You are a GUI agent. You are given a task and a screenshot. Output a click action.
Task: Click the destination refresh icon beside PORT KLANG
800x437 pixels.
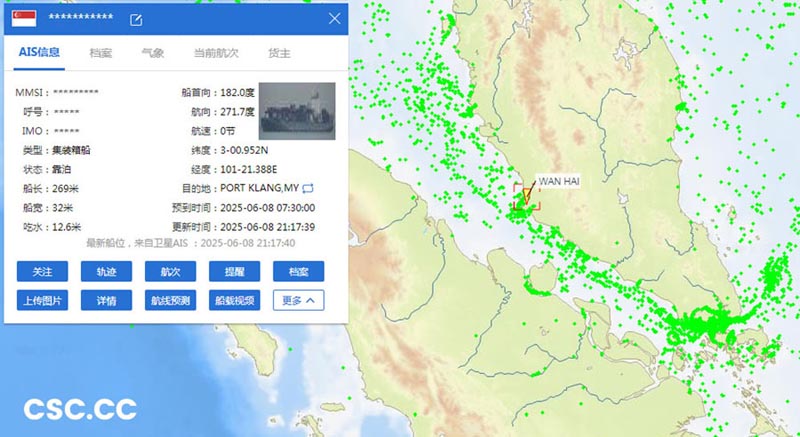point(308,188)
